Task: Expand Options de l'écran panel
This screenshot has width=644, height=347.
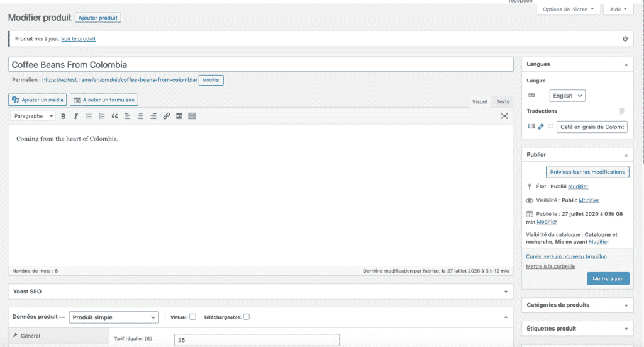Action: pyautogui.click(x=568, y=9)
